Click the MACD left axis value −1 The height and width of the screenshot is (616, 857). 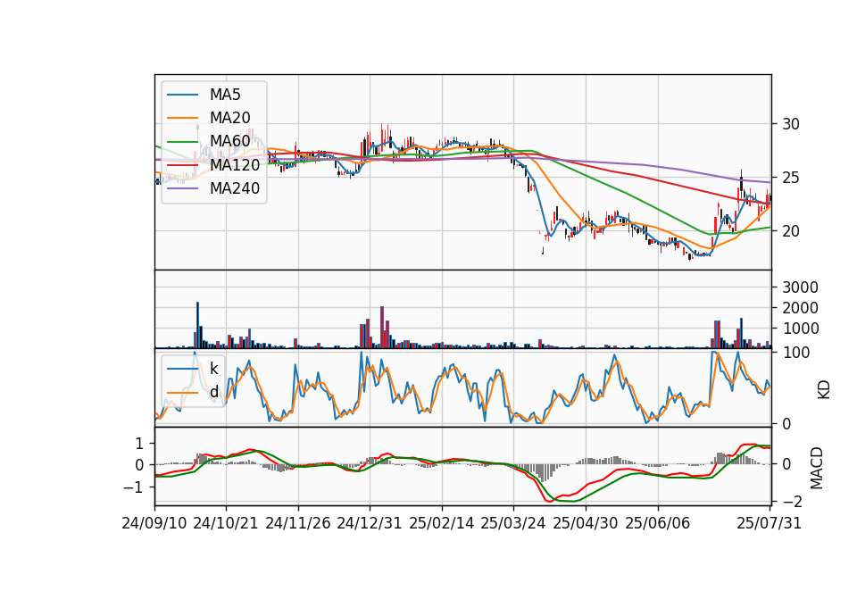coord(133,487)
